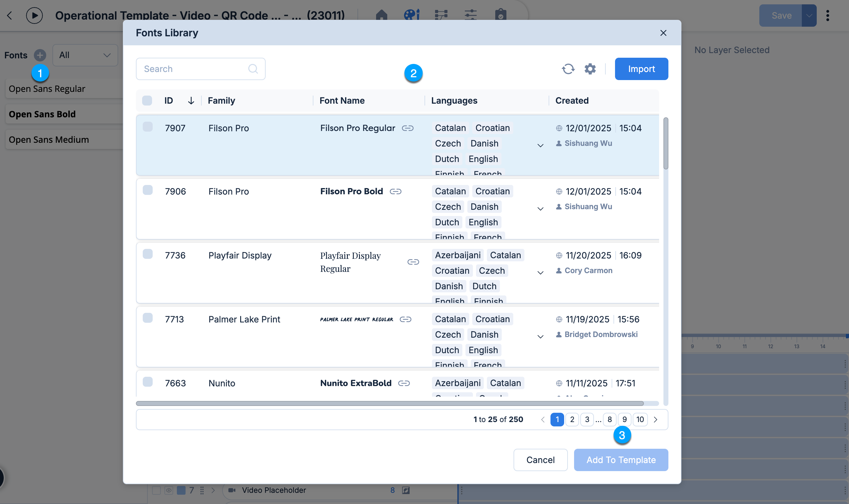Click link icon next to Palmer Lake Print Regular
The image size is (849, 504).
point(406,319)
